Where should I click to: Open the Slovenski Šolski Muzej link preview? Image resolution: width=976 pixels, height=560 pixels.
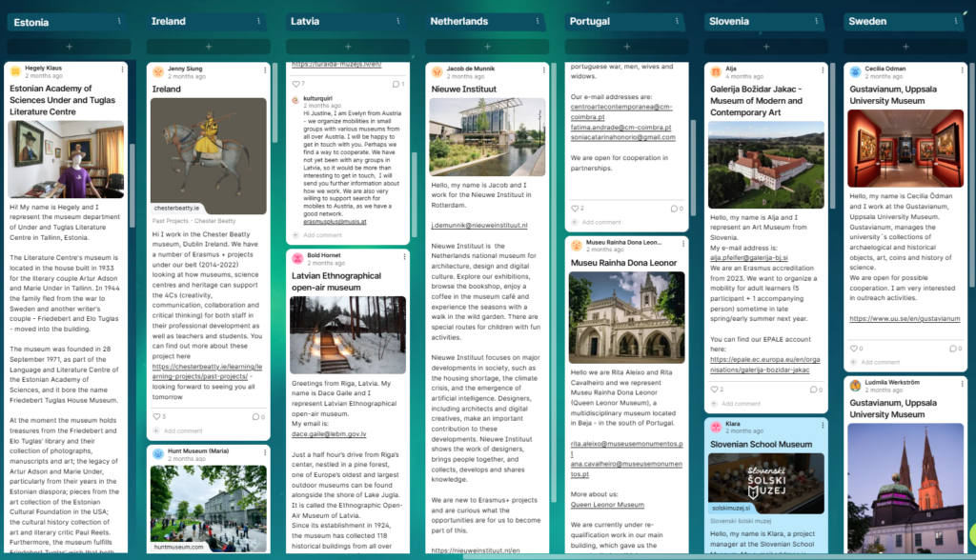(766, 483)
